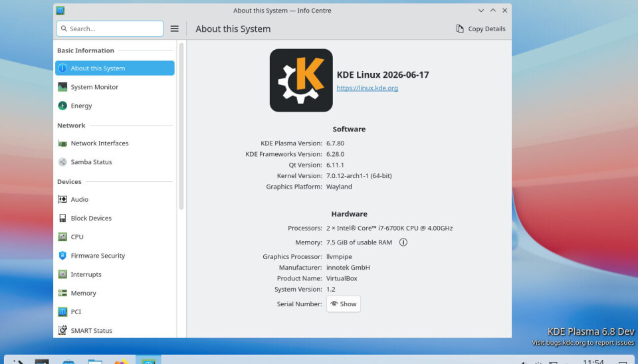Select About this System in sidebar
Viewport: 638px width, 364px height.
tap(115, 68)
